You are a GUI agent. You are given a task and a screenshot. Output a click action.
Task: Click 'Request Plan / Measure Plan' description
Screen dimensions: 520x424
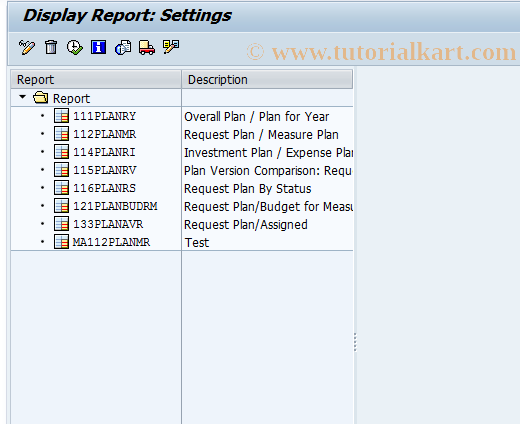(261, 135)
